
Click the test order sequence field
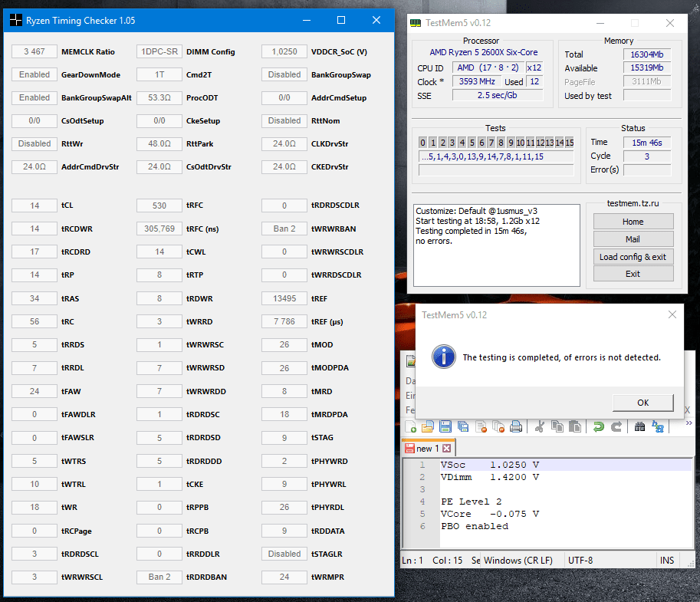(x=496, y=156)
